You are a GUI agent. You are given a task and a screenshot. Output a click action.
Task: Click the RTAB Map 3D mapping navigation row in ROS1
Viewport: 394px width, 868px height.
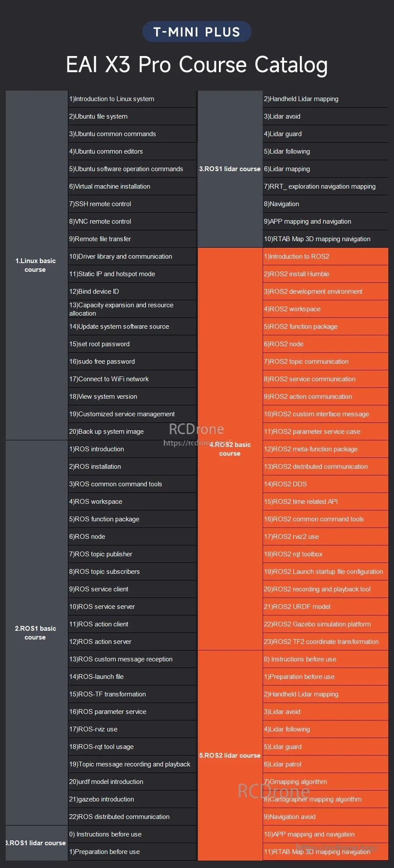tap(326, 239)
